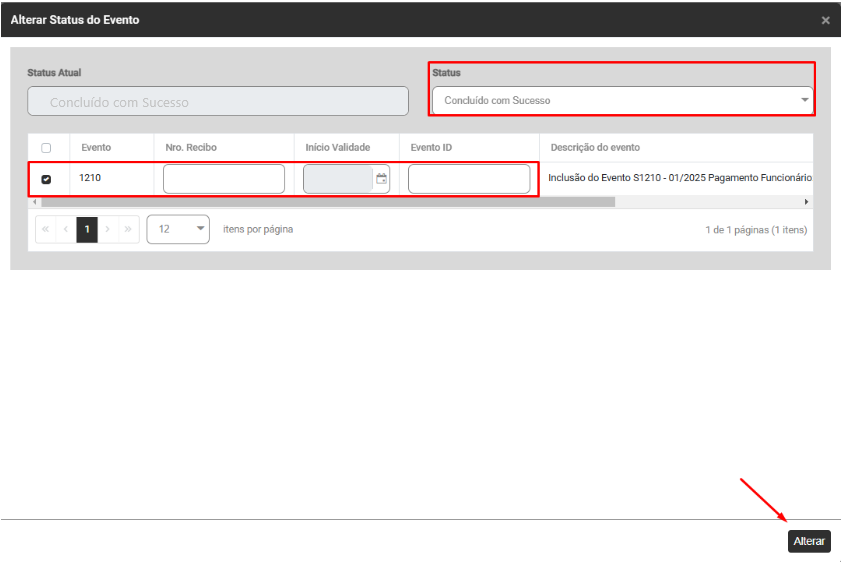Open the Status dropdown

[x=621, y=100]
